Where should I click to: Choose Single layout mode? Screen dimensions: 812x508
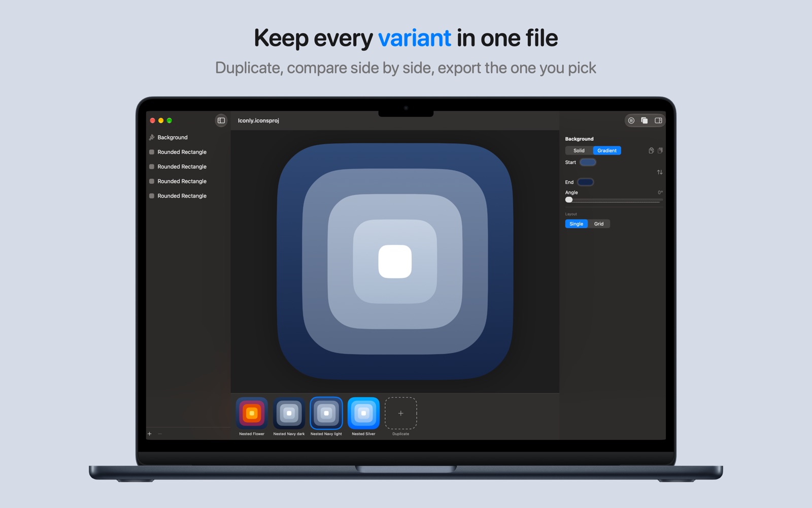pyautogui.click(x=576, y=224)
